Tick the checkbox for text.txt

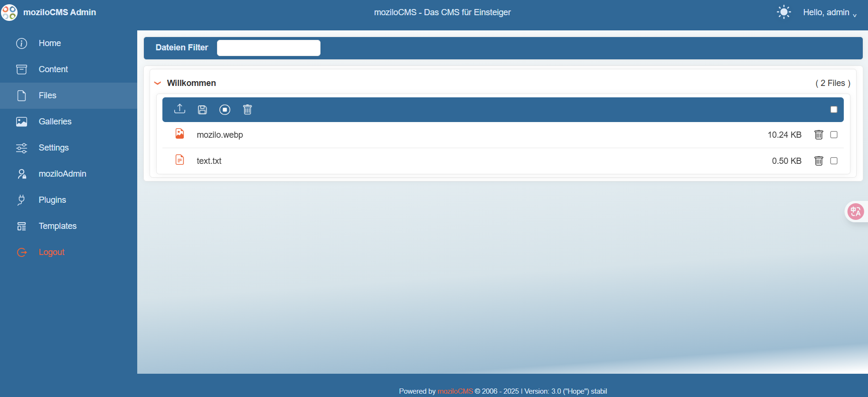click(834, 161)
